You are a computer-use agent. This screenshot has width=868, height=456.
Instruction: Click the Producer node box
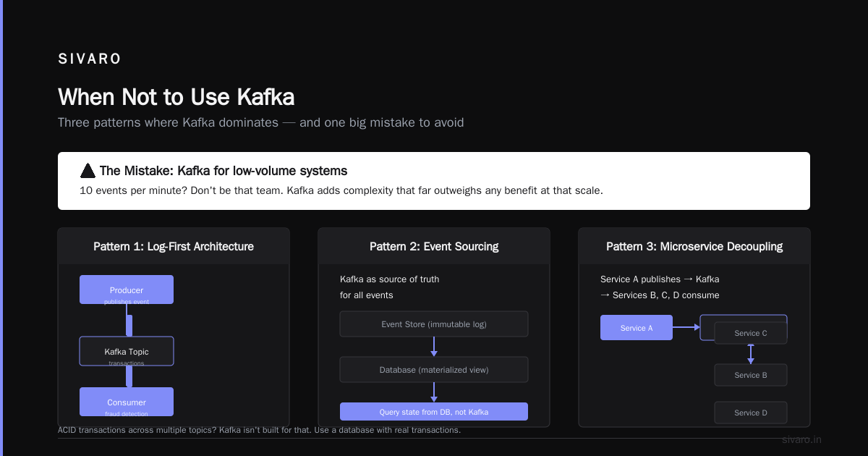point(127,290)
